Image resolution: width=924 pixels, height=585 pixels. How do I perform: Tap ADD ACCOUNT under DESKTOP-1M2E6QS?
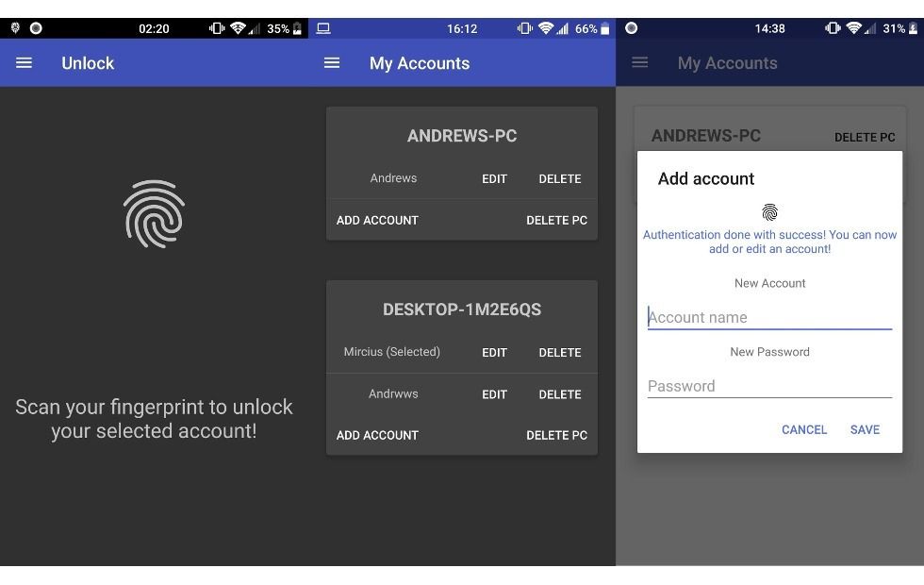pyautogui.click(x=377, y=435)
